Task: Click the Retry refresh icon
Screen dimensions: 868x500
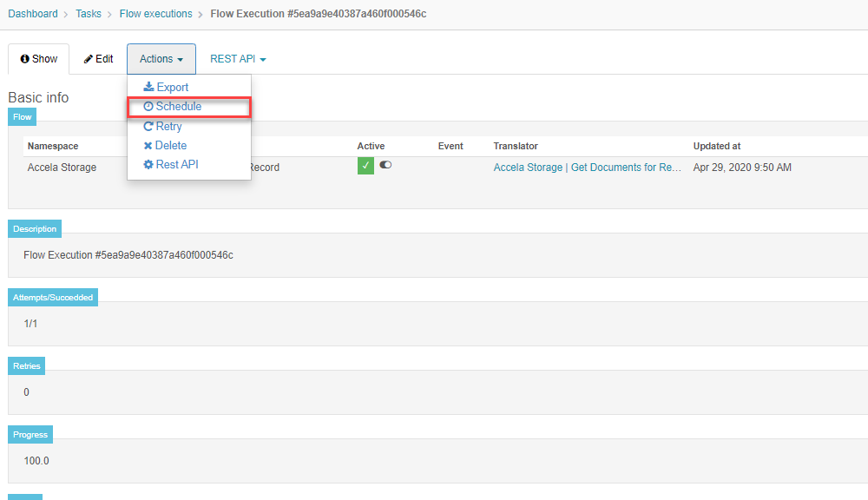Action: pyautogui.click(x=148, y=126)
